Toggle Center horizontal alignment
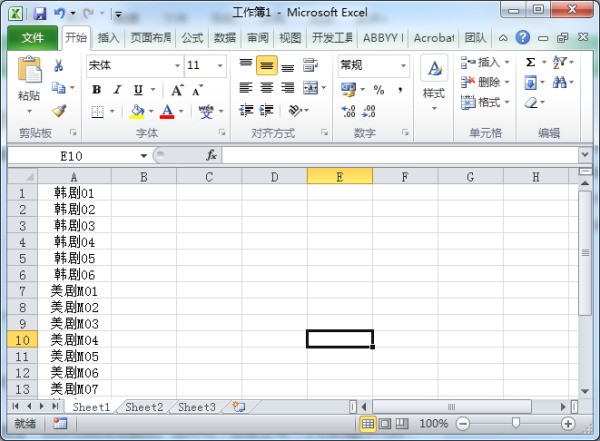The width and height of the screenshot is (600, 441). pyautogui.click(x=267, y=88)
